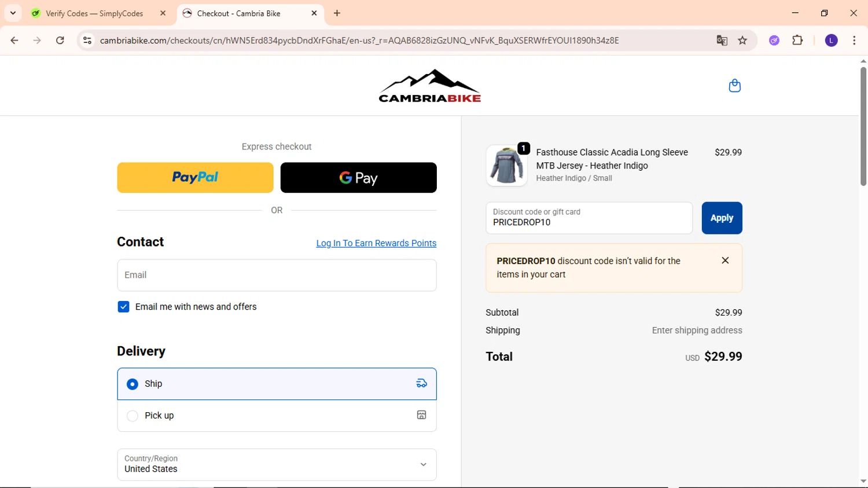Open the shopping bag cart icon
The height and width of the screenshot is (488, 868).
point(734,86)
